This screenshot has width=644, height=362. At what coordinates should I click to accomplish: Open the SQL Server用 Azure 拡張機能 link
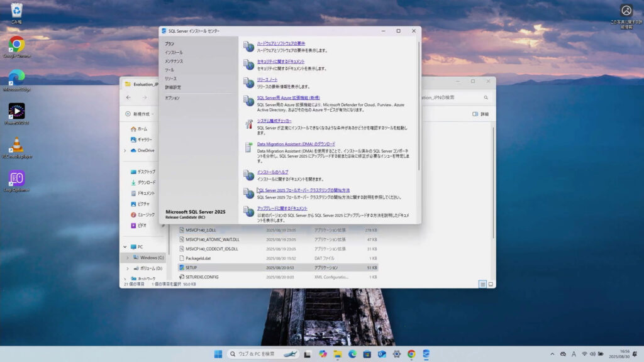point(288,97)
